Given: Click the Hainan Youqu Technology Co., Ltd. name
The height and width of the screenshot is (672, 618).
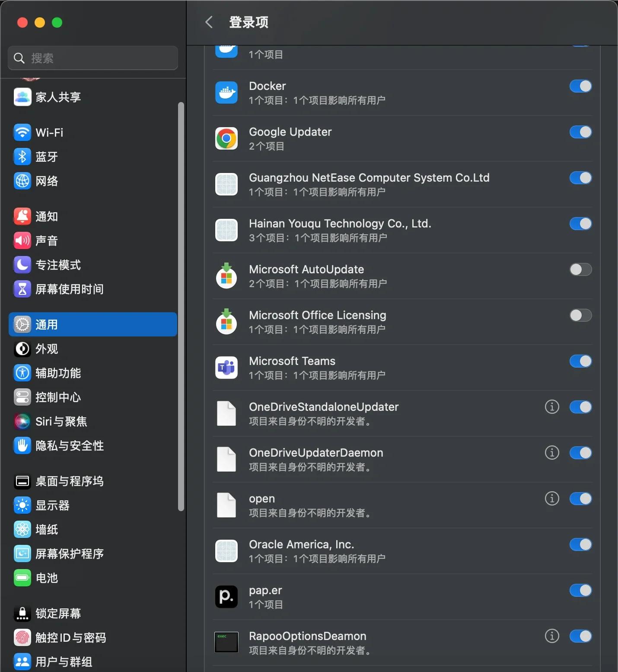Looking at the screenshot, I should 340,224.
